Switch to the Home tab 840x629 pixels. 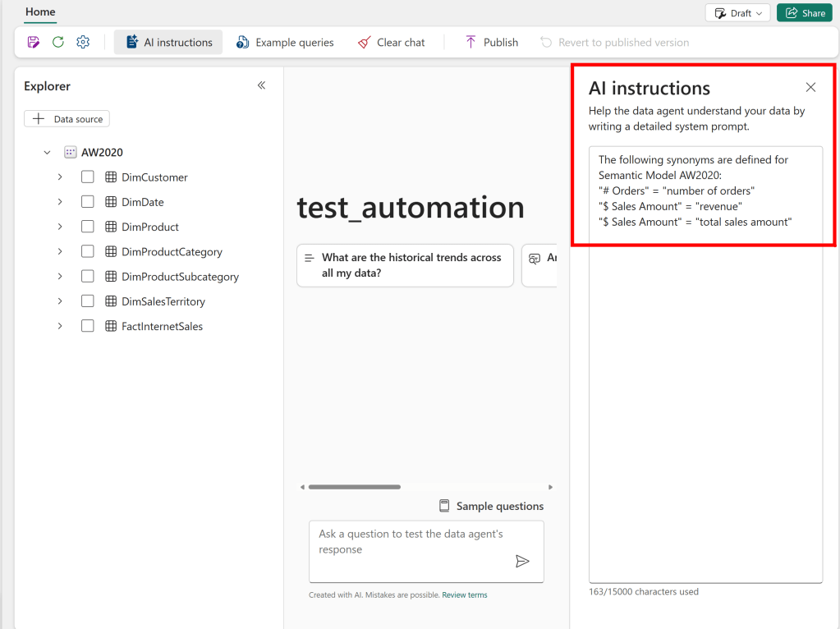coord(40,12)
